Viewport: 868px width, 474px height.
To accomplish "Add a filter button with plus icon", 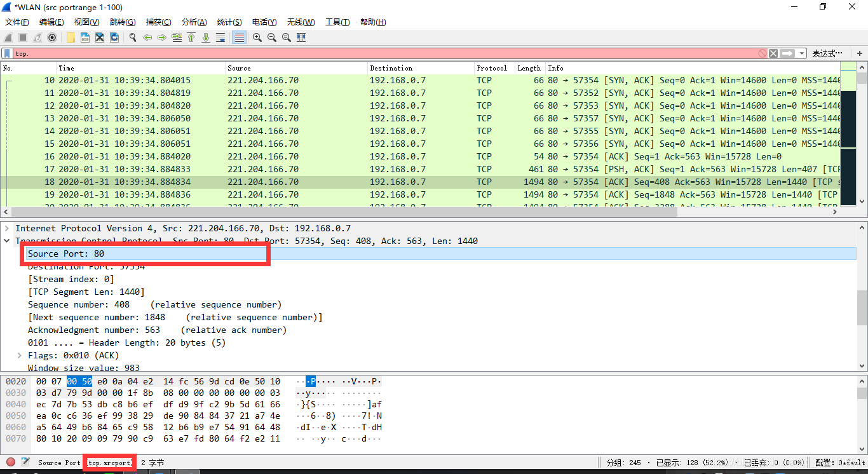I will point(860,53).
